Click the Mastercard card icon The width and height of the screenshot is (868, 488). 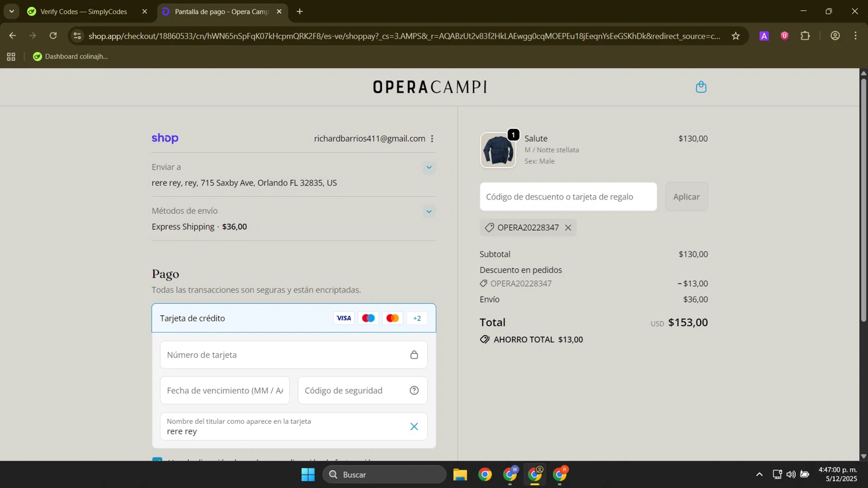(392, 318)
